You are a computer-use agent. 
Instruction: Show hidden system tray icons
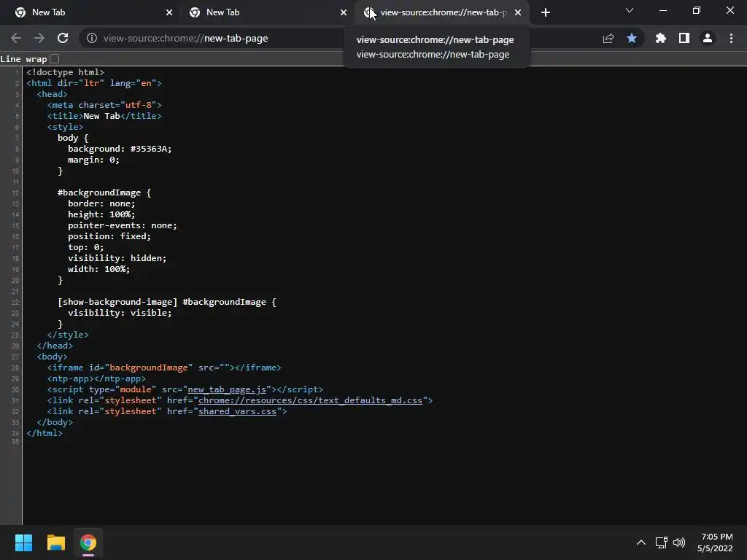pyautogui.click(x=641, y=542)
